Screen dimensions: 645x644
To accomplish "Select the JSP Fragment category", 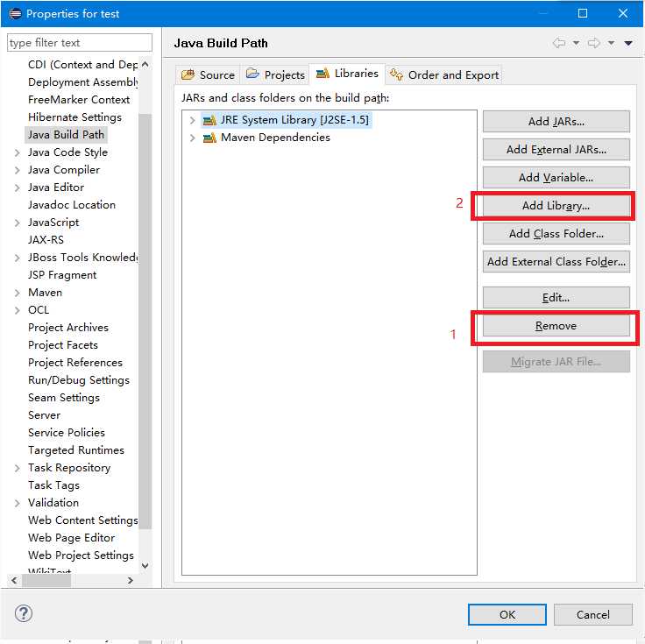I will (62, 275).
